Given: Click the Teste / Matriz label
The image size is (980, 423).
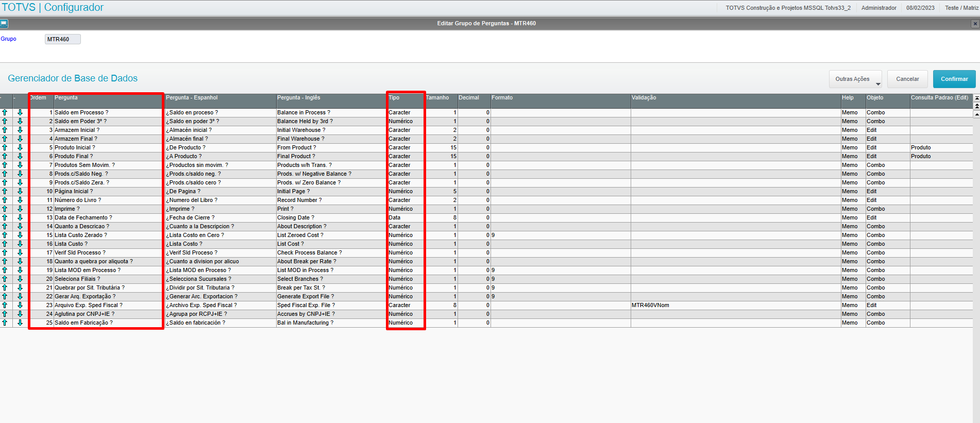Looking at the screenshot, I should (x=961, y=8).
